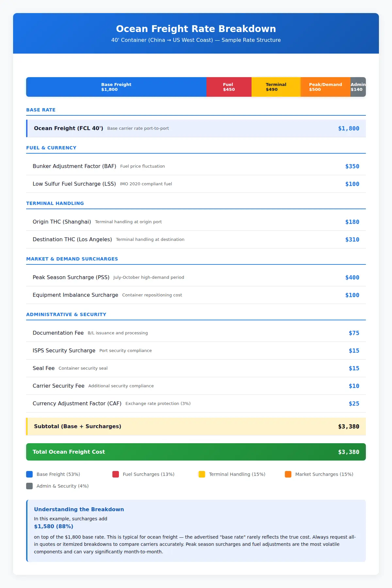The width and height of the screenshot is (392, 588).
Task: Select the gray Admin & Security legend swatch
Action: pyautogui.click(x=29, y=486)
